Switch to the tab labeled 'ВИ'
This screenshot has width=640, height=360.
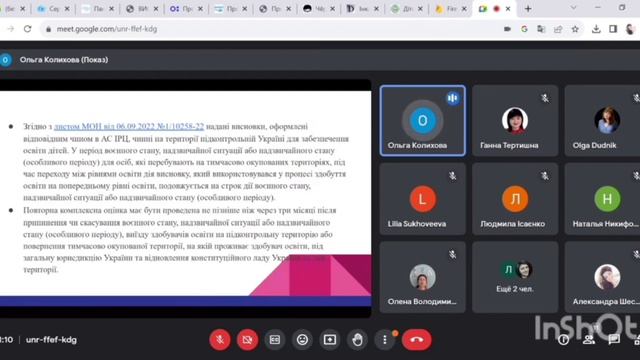(141, 9)
